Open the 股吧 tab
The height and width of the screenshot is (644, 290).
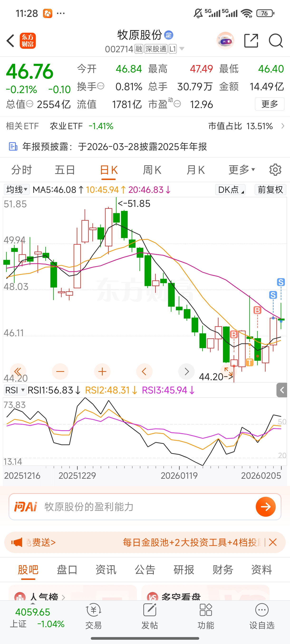(28, 570)
